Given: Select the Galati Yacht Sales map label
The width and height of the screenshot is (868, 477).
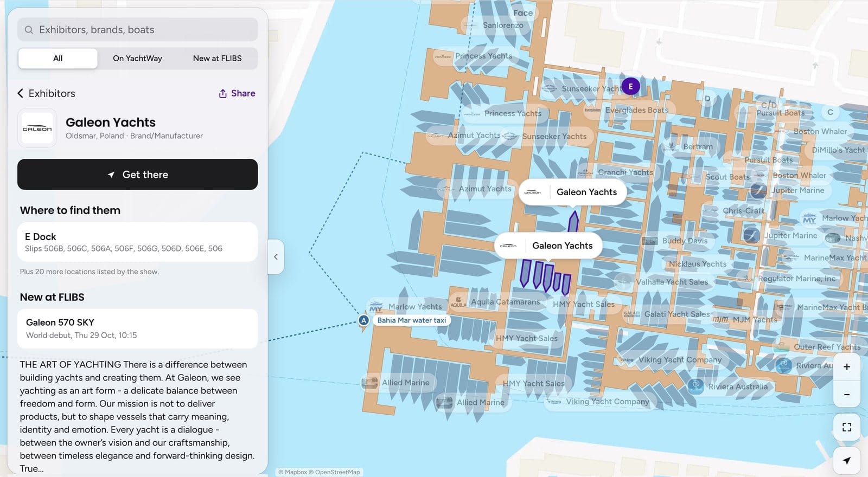Looking at the screenshot, I should click(x=668, y=314).
